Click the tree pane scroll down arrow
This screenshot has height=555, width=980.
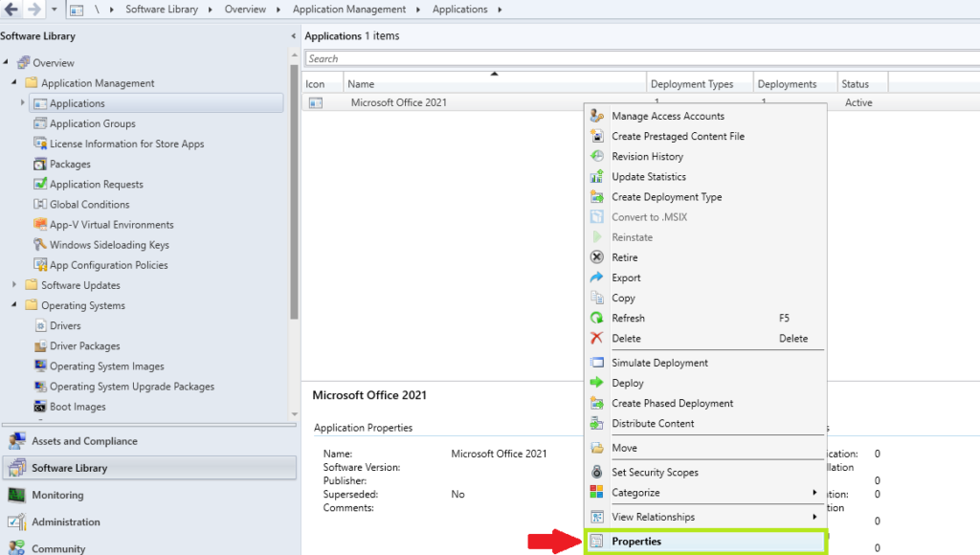click(x=295, y=413)
